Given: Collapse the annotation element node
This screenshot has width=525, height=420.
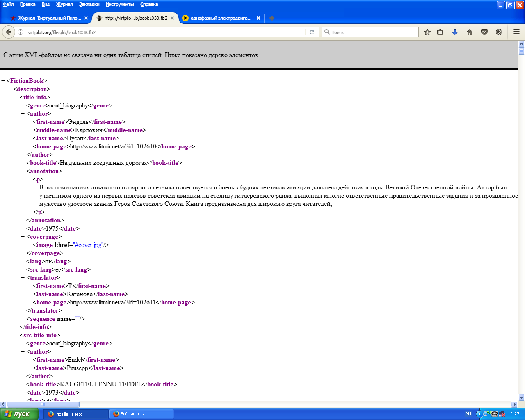Looking at the screenshot, I should coord(23,171).
